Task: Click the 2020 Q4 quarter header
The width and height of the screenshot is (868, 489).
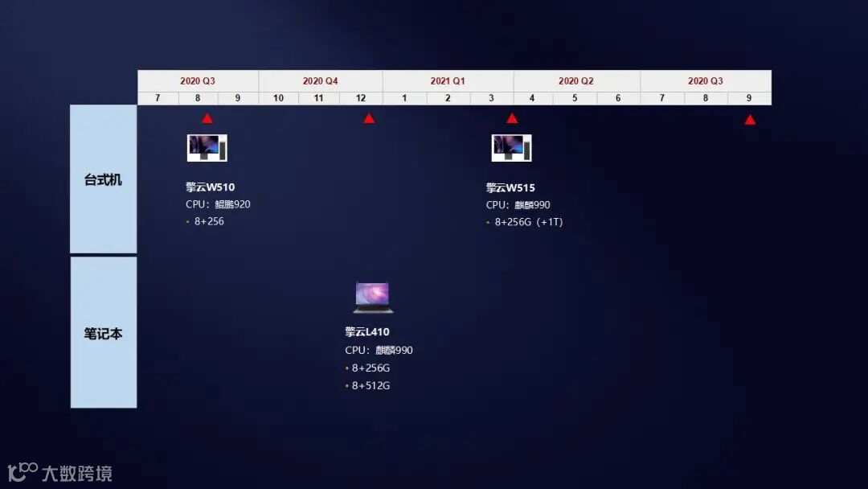Action: pos(321,81)
